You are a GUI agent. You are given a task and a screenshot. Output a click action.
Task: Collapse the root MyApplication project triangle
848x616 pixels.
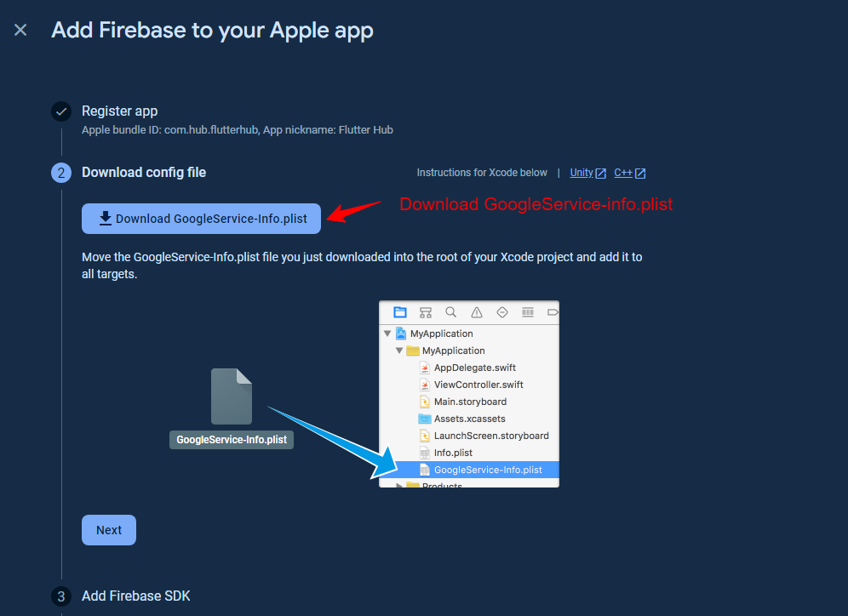click(x=388, y=334)
